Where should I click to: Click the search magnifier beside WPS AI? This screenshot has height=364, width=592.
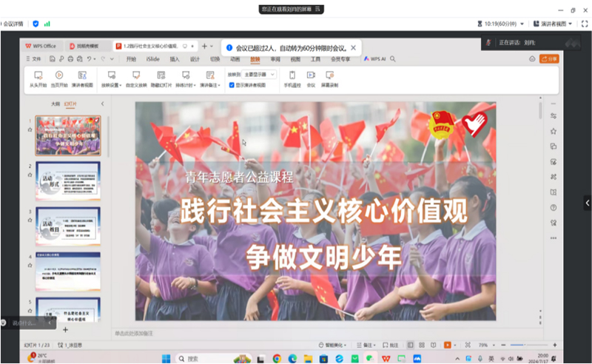point(393,59)
